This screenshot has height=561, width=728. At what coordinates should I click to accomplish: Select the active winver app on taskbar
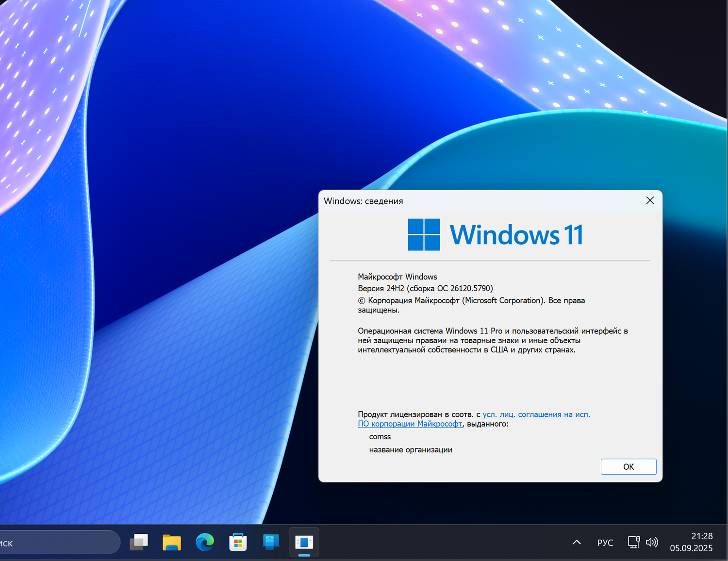point(303,542)
